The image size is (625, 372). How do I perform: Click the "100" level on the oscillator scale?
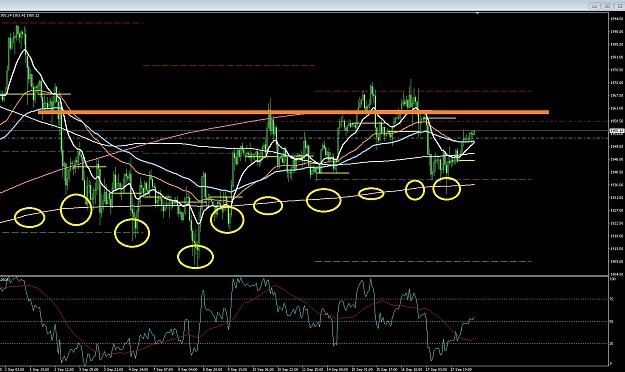point(612,279)
